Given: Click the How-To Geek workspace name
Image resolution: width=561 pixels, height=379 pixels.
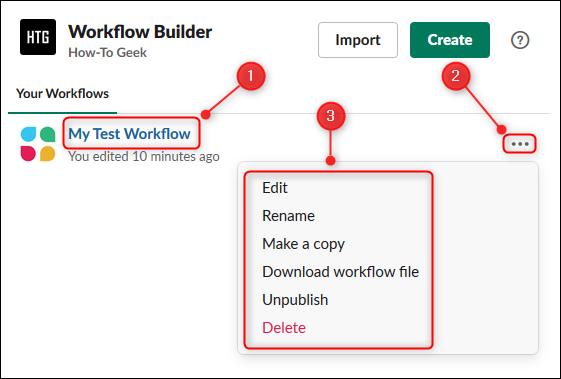Looking at the screenshot, I should [x=107, y=53].
